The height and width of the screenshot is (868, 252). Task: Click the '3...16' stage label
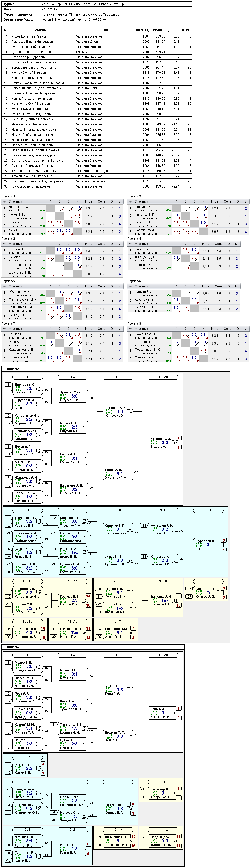[x=27, y=511]
